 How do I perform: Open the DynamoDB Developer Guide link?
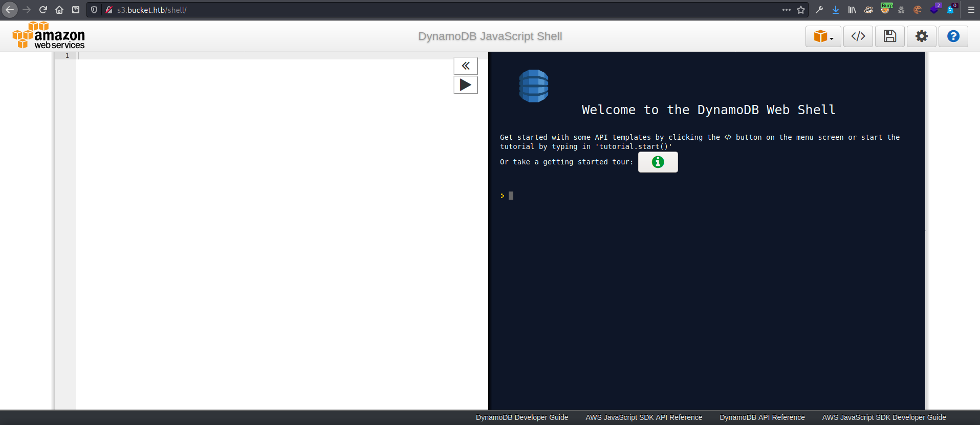[522, 417]
